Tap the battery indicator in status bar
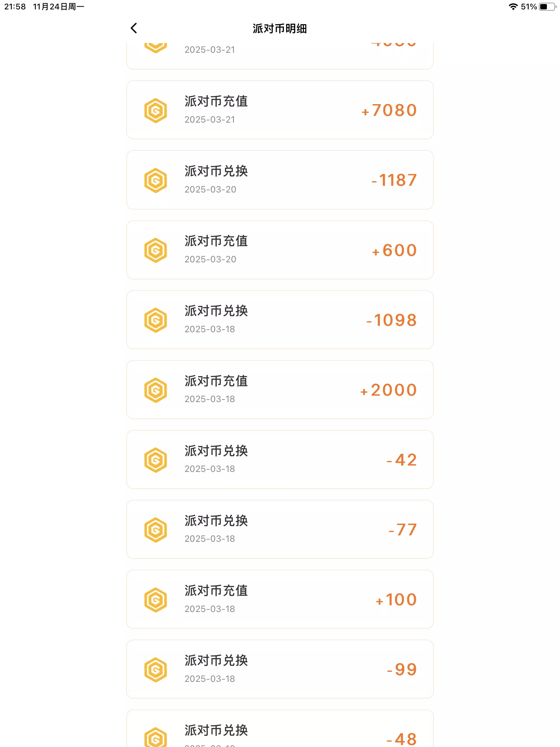Screen dimensions: 560x747 tap(547, 7)
